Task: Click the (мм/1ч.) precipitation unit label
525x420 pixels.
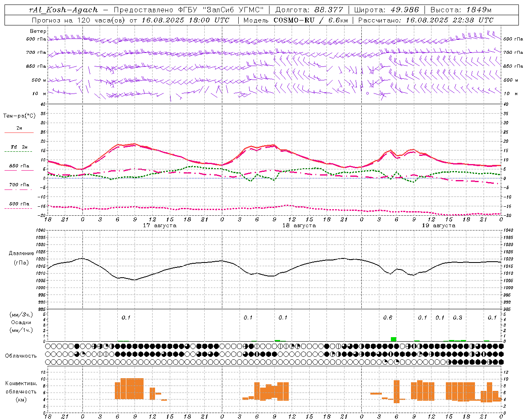Action: pyautogui.click(x=21, y=330)
